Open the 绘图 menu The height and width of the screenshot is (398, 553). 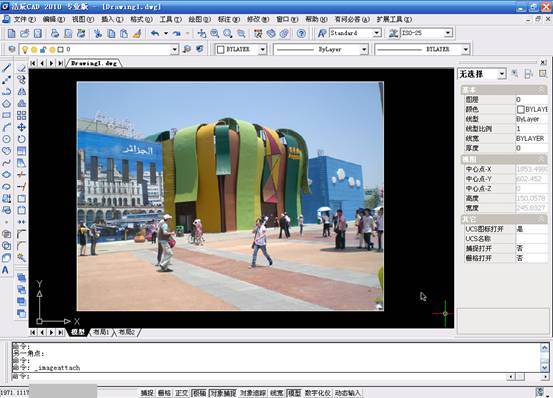pos(199,19)
